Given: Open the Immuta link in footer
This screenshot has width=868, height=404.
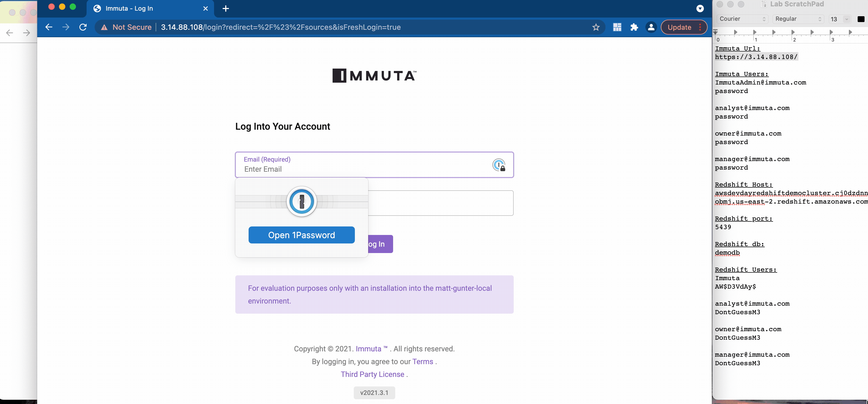Looking at the screenshot, I should coord(371,349).
